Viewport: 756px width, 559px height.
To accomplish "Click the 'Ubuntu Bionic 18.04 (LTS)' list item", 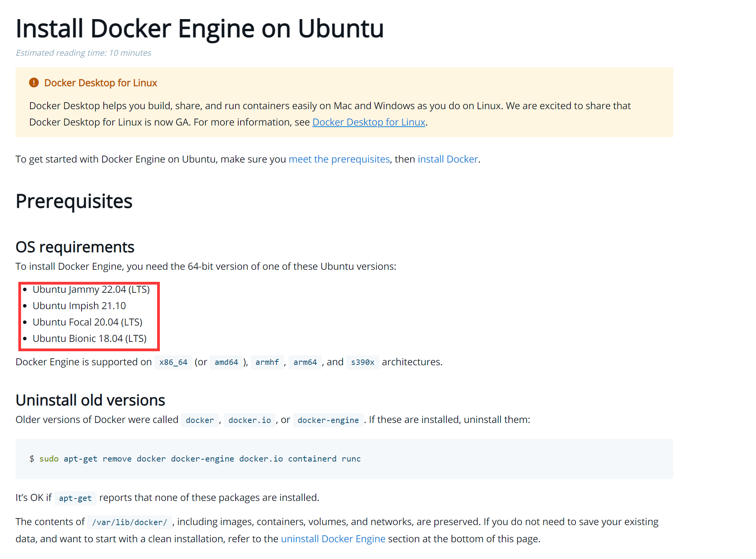I will (90, 338).
